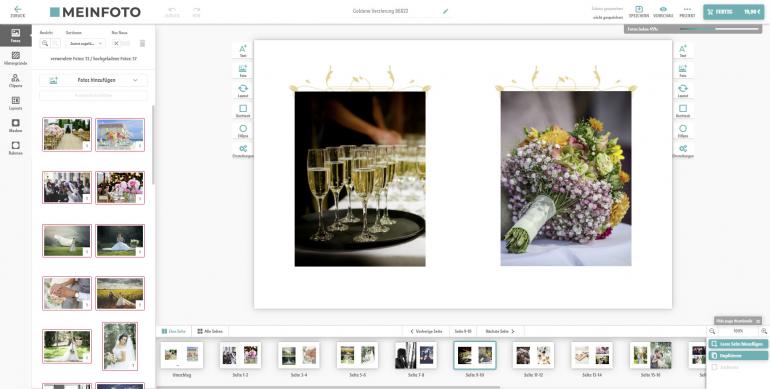Open the Cliparts panel
Image resolution: width=770 pixels, height=389 pixels.
click(x=15, y=81)
